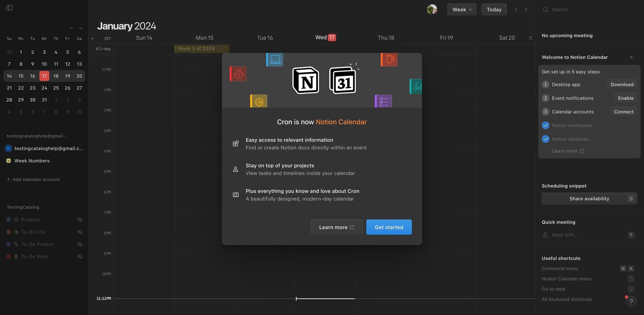Navigate to the next week
This screenshot has height=315, width=644.
[526, 9]
